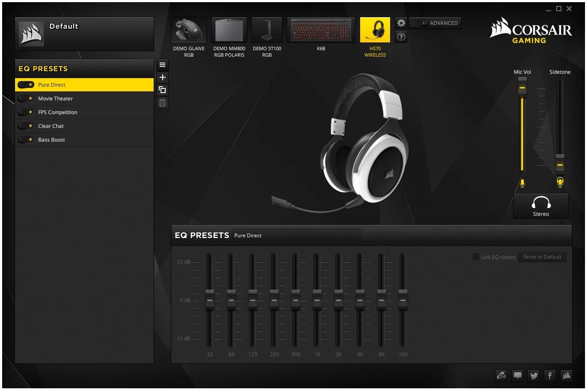
Task: Click the 4K EQ slider handle
Action: coord(360,300)
